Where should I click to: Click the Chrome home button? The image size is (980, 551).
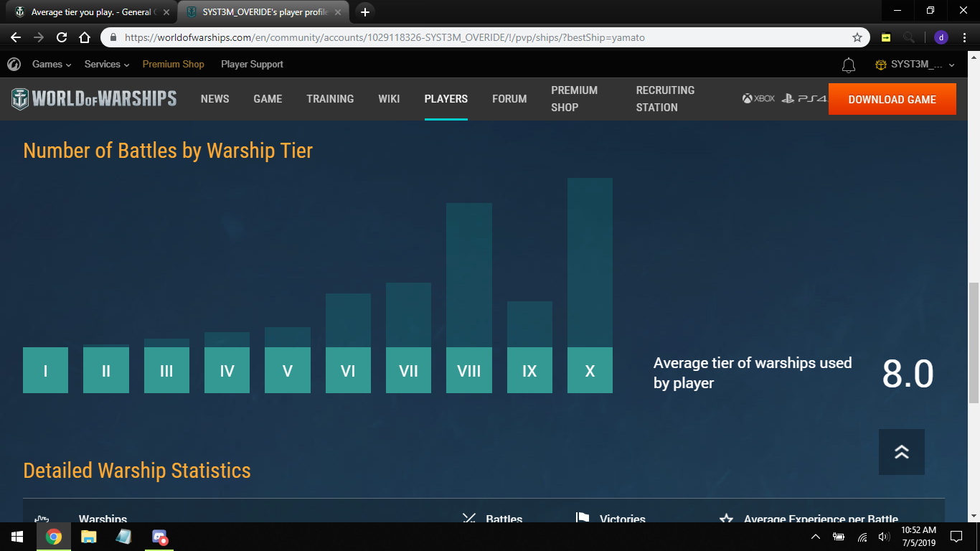85,37
